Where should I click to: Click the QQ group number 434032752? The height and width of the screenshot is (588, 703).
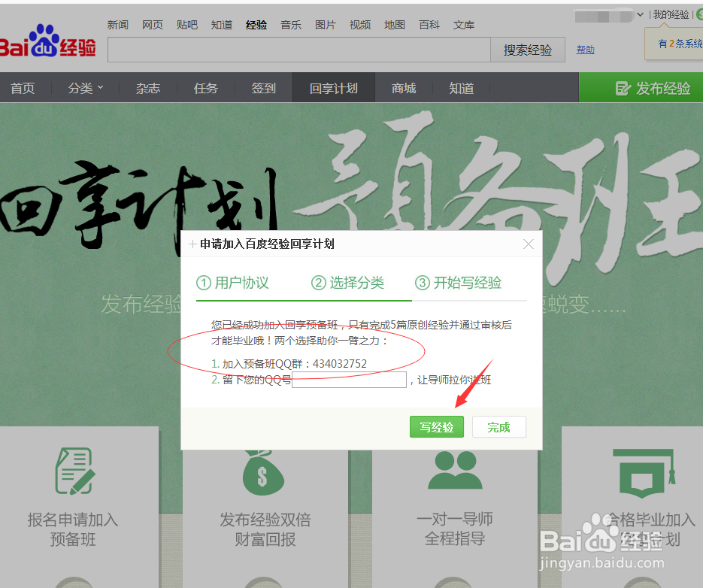coord(339,364)
